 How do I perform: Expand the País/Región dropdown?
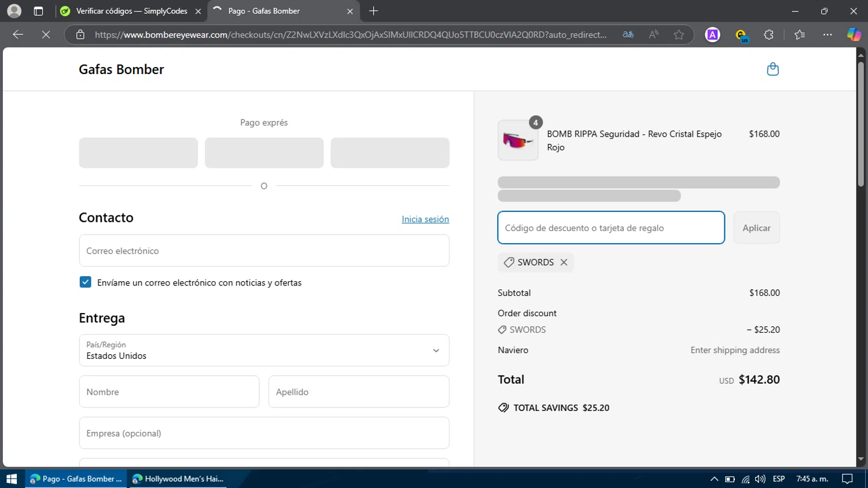pyautogui.click(x=264, y=350)
